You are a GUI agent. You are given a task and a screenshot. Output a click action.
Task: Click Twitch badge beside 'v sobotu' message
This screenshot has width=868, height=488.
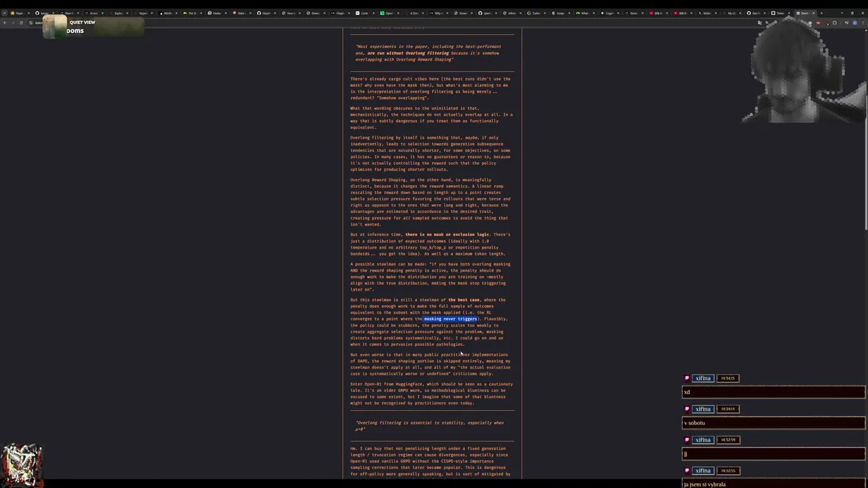click(687, 409)
